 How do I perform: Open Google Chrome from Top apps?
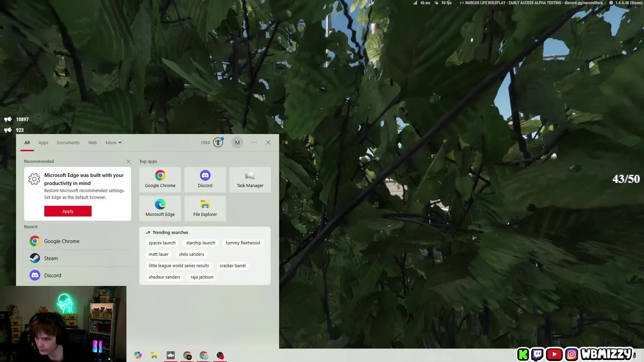point(160,179)
